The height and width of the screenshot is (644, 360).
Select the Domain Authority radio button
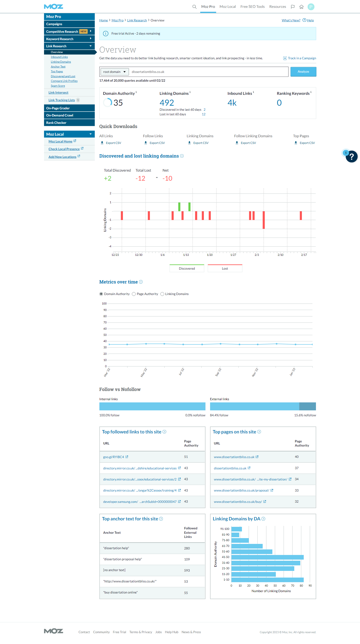pos(101,294)
